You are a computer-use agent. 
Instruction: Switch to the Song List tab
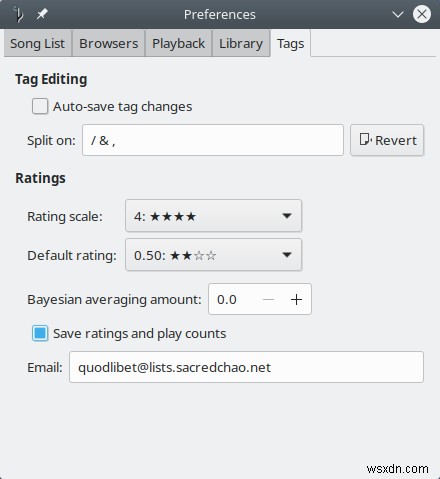(37, 43)
